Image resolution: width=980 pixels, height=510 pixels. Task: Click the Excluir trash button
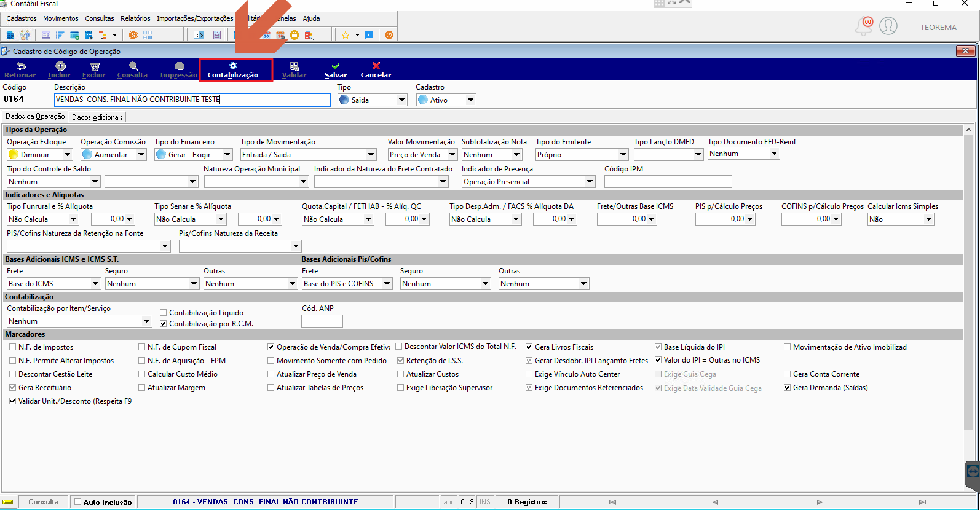tap(94, 70)
